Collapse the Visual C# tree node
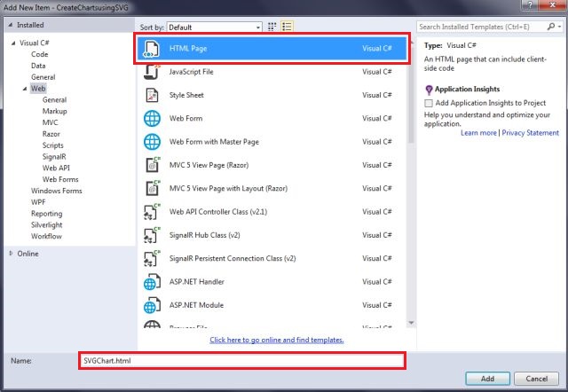 pyautogui.click(x=13, y=43)
